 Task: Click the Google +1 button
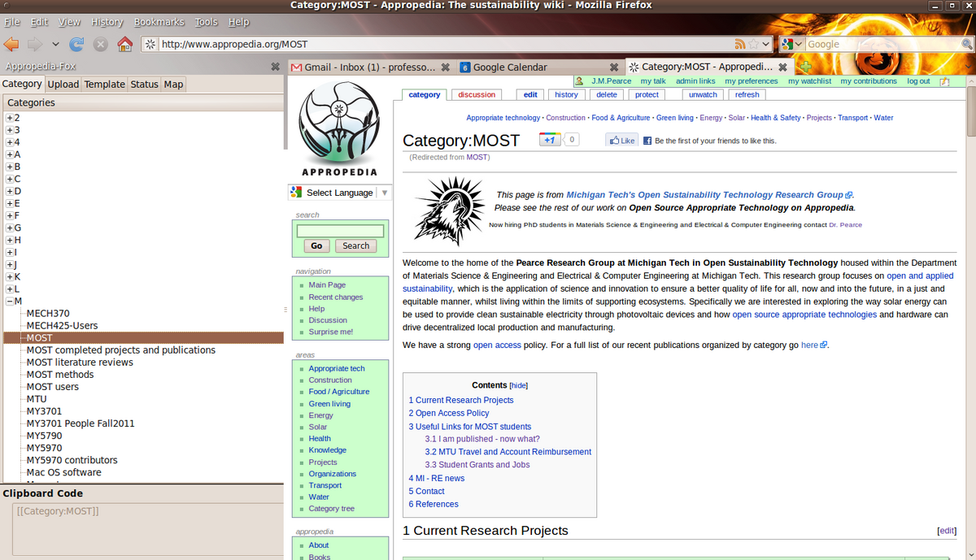551,140
